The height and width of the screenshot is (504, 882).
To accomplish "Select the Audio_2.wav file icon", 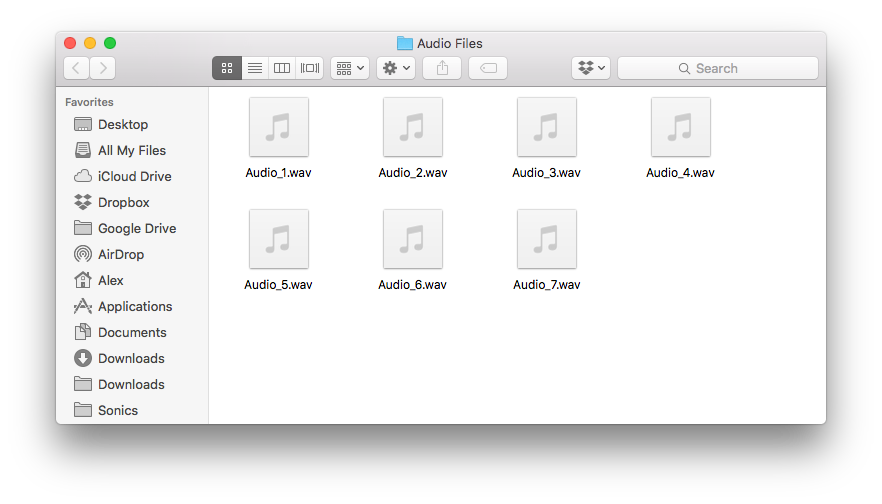I will pyautogui.click(x=413, y=127).
